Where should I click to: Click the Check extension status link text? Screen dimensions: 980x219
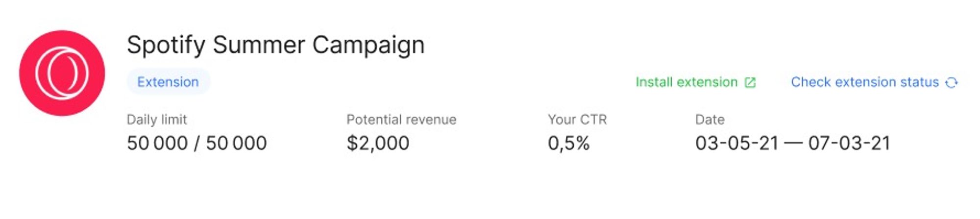[x=864, y=82]
